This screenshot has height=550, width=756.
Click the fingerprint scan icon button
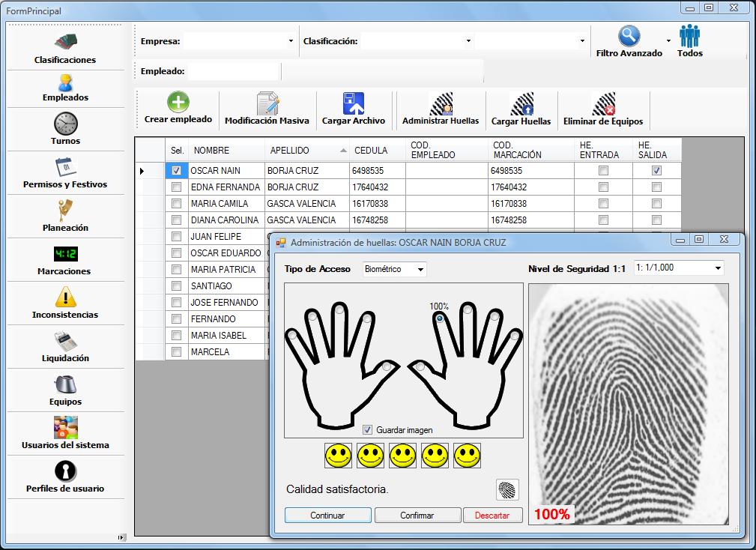coord(507,490)
